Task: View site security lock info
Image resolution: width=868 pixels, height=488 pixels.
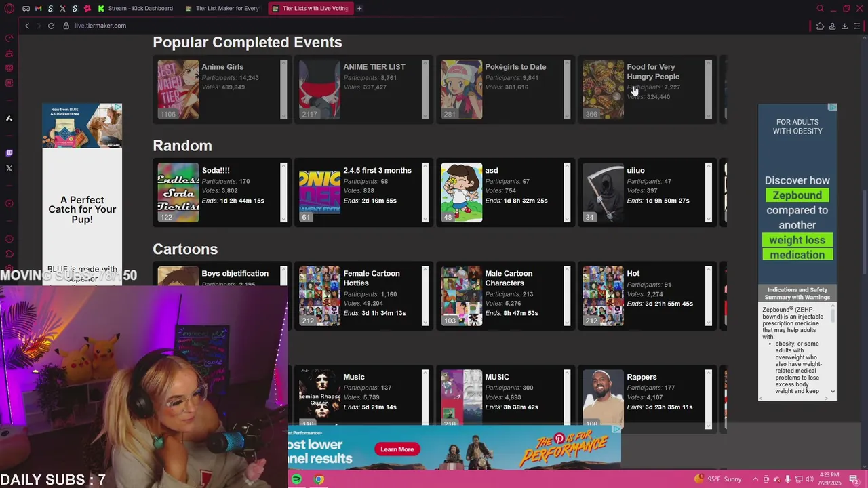Action: pos(66,26)
